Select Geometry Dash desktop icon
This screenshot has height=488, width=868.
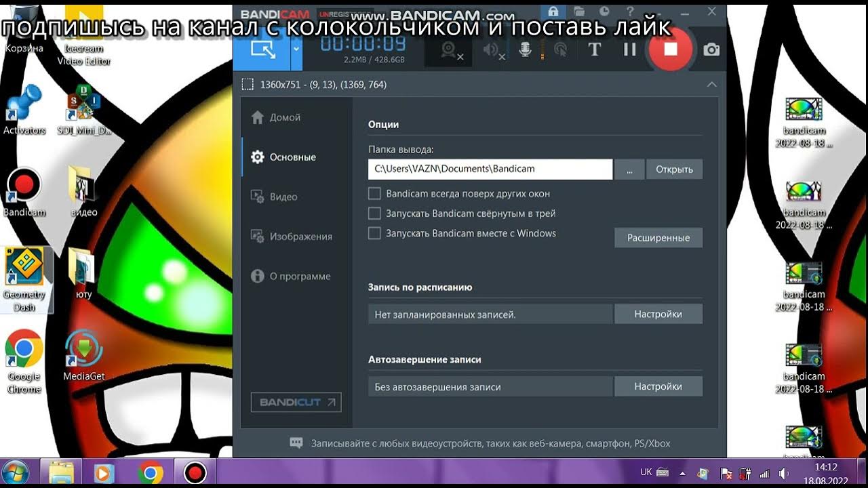coord(24,279)
